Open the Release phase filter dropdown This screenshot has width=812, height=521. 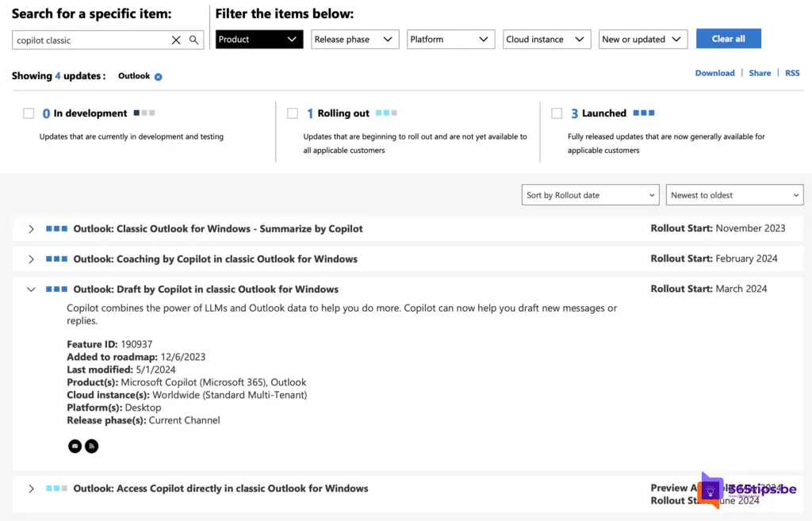354,40
